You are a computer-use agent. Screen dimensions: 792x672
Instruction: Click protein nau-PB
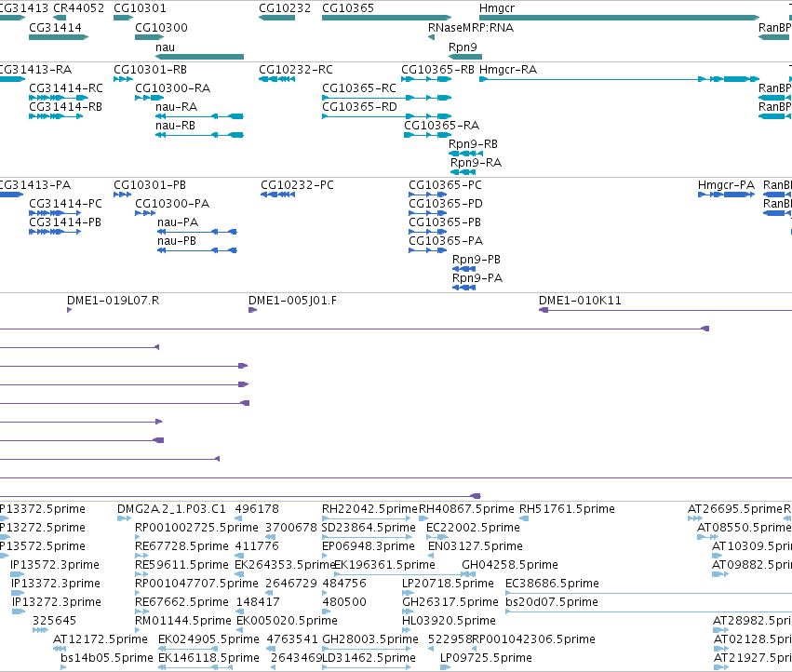pyautogui.click(x=197, y=250)
